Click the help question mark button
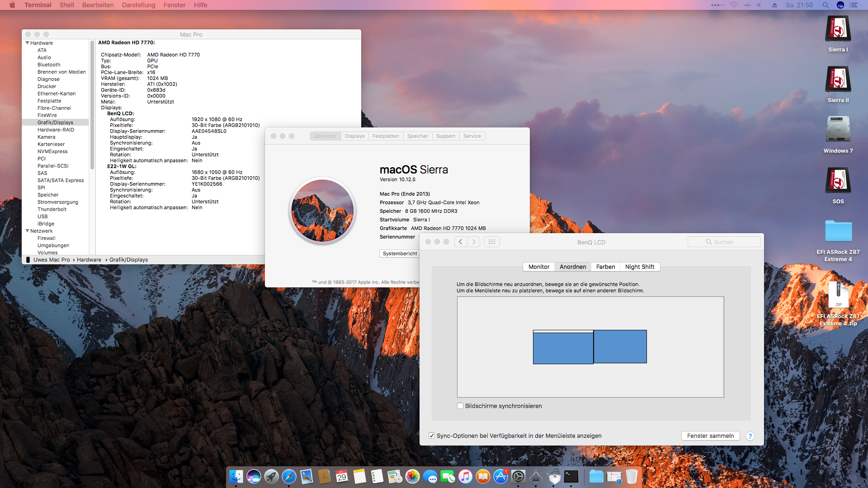The image size is (868, 488). tap(750, 436)
